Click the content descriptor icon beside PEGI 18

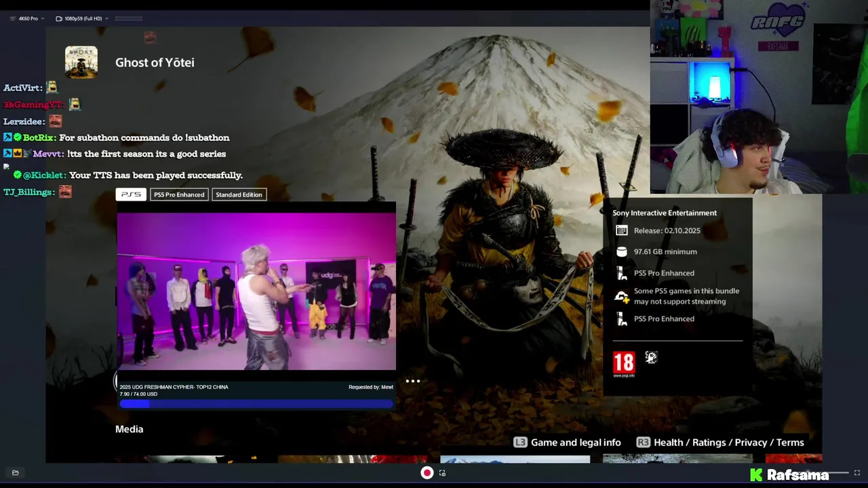tap(651, 357)
